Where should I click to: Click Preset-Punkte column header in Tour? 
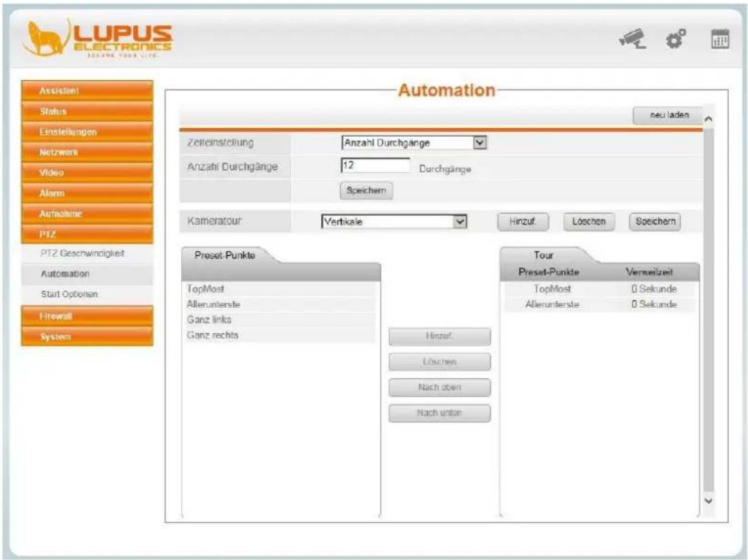[x=549, y=273]
